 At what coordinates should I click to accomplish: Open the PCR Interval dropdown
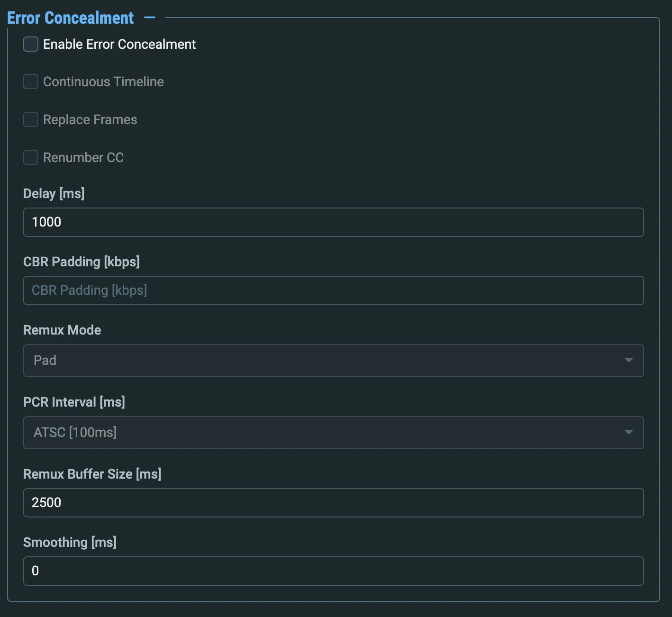coord(334,433)
